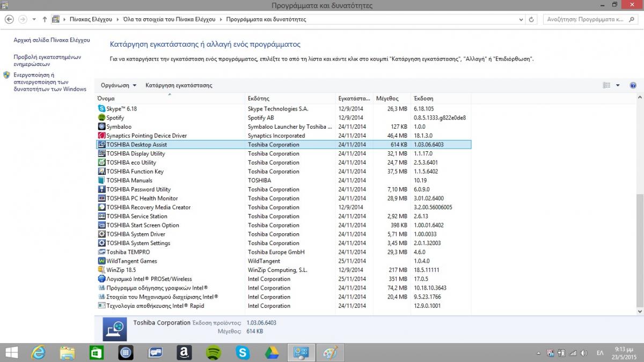This screenshot has height=362, width=644.
Task: Select TOSHIBA Manuals row
Action: tap(283, 180)
